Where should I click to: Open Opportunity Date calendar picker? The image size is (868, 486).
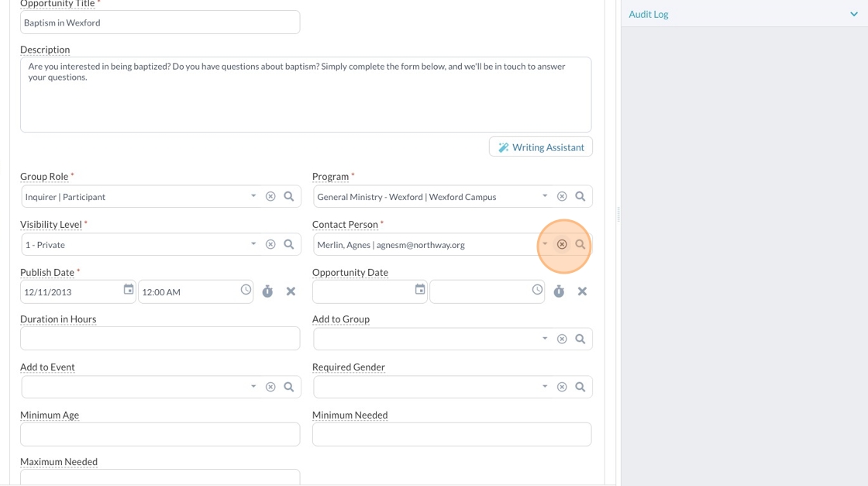pyautogui.click(x=420, y=290)
